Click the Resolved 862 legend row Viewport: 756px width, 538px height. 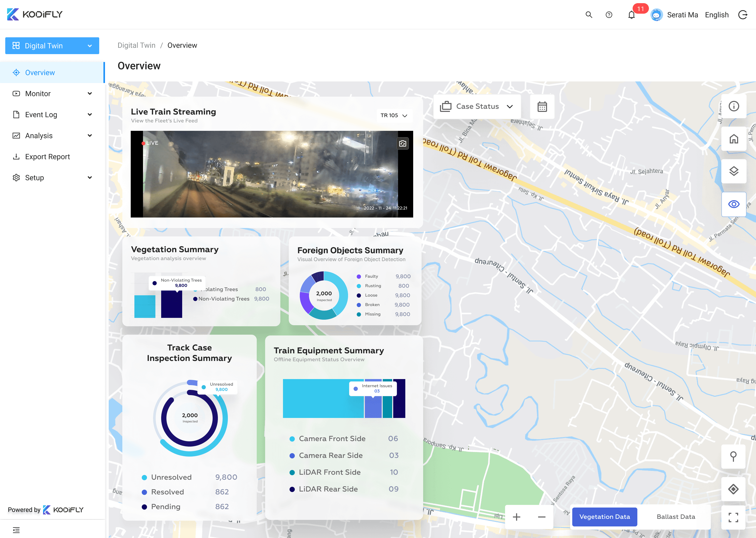(x=185, y=492)
